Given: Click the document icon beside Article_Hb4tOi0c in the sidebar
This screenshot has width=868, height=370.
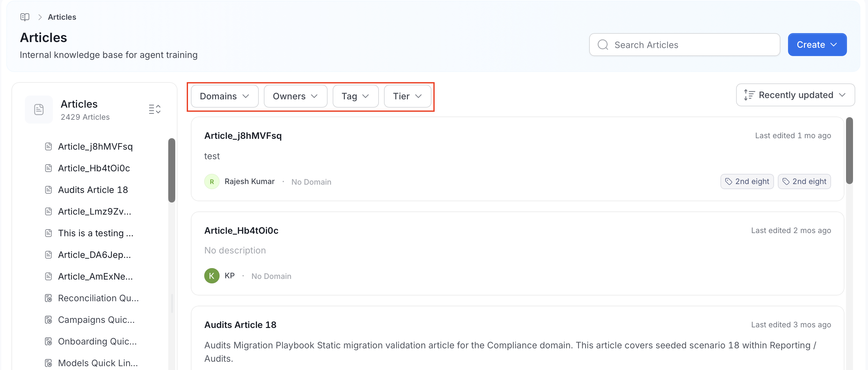Looking at the screenshot, I should pos(48,168).
